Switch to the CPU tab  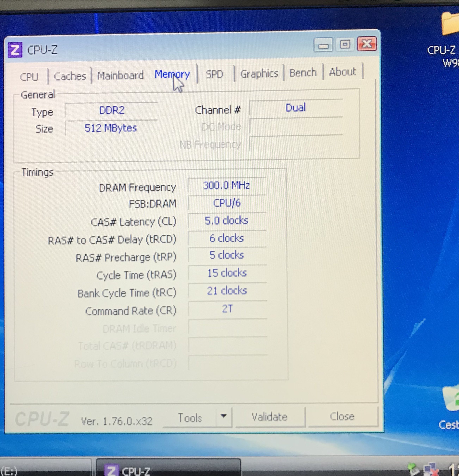click(x=29, y=77)
